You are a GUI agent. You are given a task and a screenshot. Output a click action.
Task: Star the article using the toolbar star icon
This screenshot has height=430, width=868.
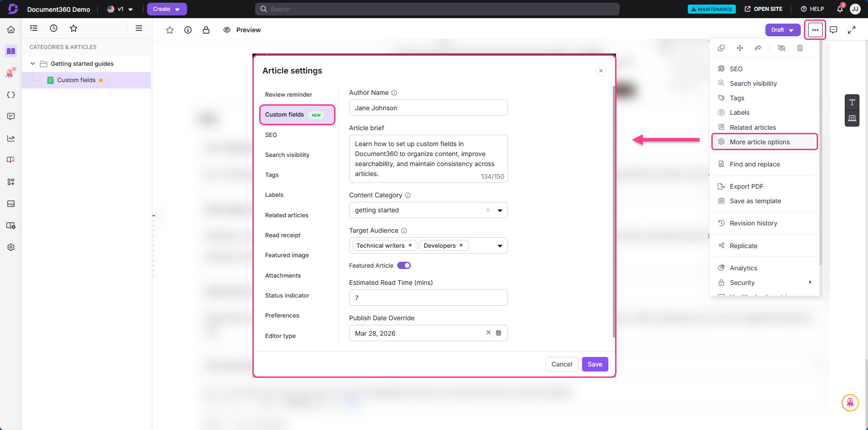169,29
